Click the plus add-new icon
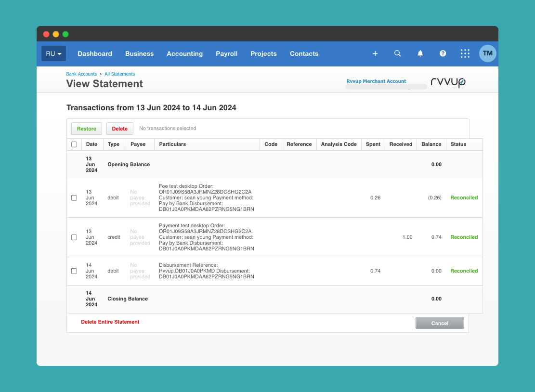535x392 pixels. pos(375,53)
